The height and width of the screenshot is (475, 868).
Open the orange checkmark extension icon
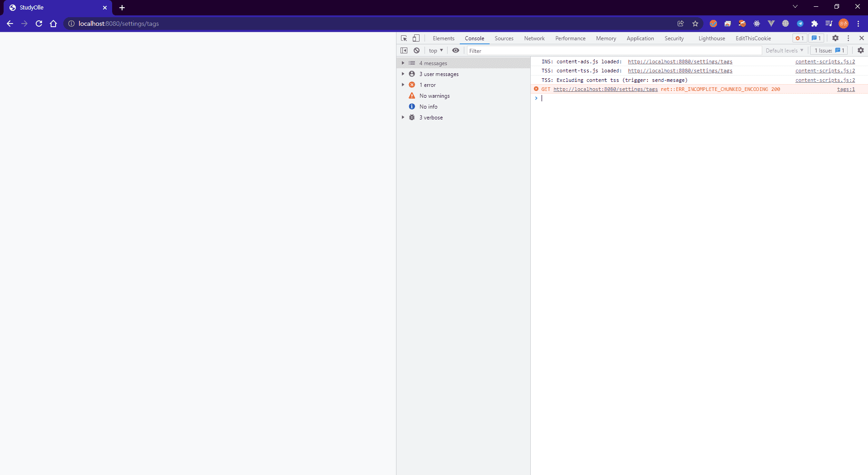click(713, 24)
